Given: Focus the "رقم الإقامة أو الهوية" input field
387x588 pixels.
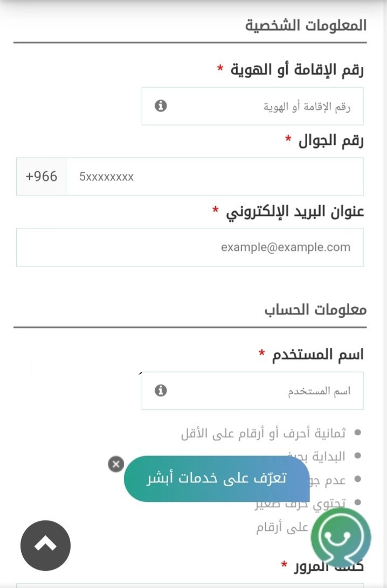Looking at the screenshot, I should tap(253, 106).
